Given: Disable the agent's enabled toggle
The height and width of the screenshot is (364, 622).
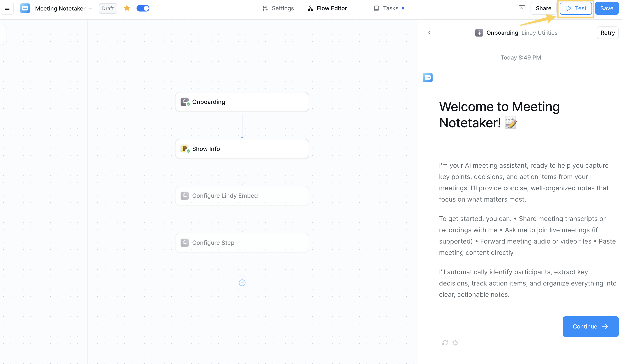Looking at the screenshot, I should [143, 8].
